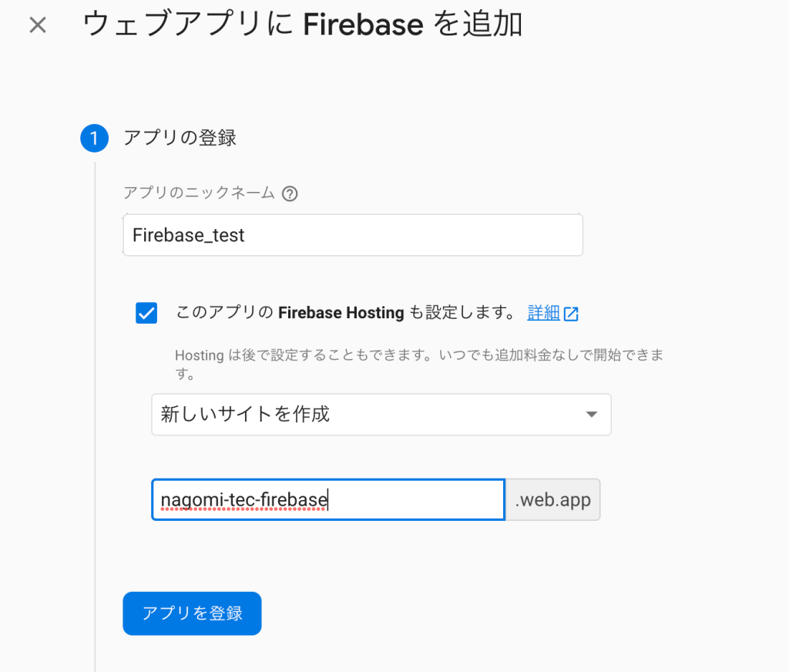Viewport: 789px width, 672px height.
Task: Click the Hosting は後で設定 hint text
Action: tap(418, 356)
